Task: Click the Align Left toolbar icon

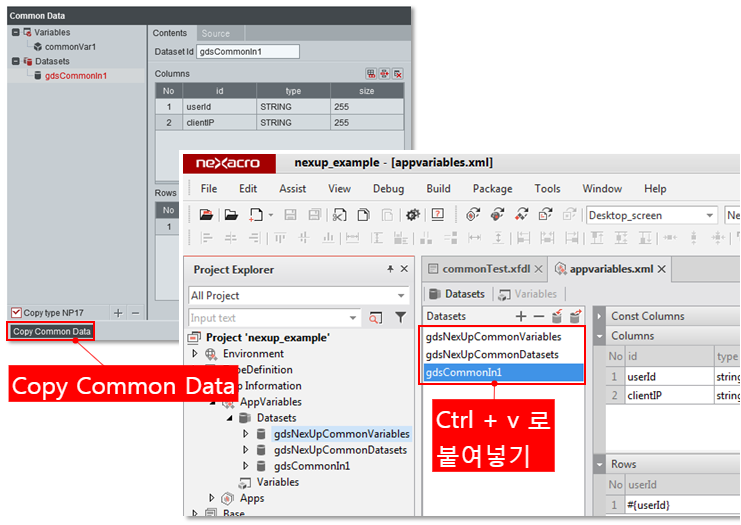Action: pyautogui.click(x=207, y=238)
